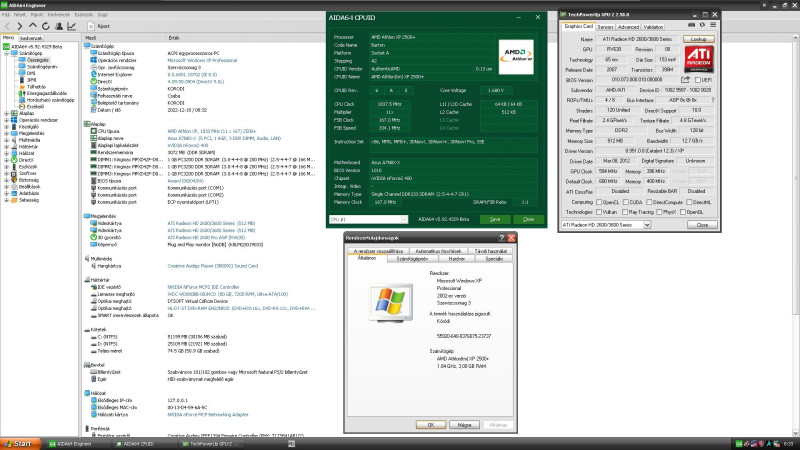
Task: Switch to TechPowerUp GPU-Z taskbar item
Action: click(x=209, y=444)
